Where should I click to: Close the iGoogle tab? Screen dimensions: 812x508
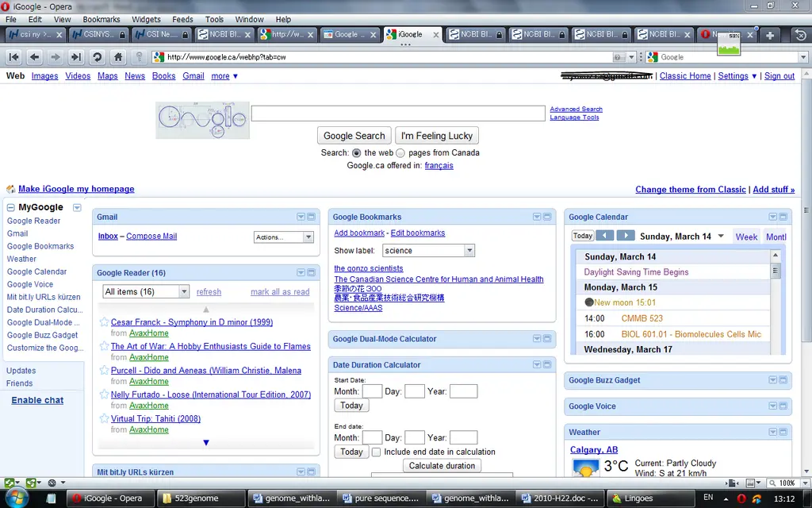tap(436, 35)
